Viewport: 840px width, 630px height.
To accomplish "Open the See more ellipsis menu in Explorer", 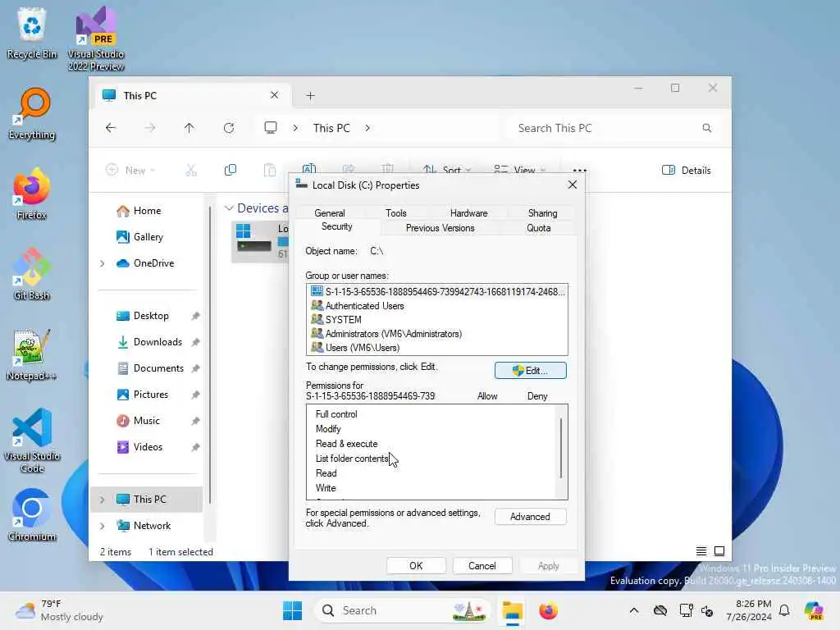I will click(580, 171).
